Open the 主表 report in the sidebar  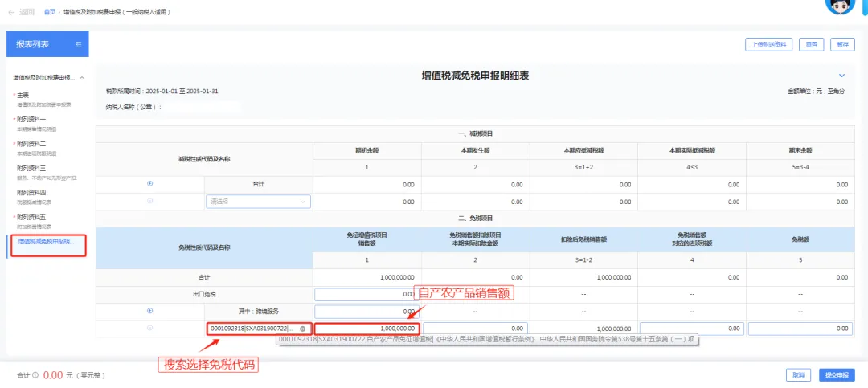coord(24,95)
